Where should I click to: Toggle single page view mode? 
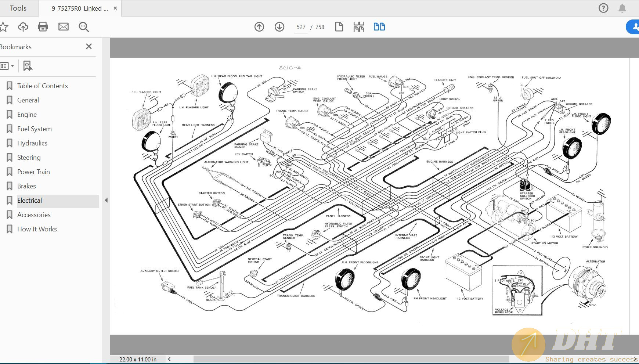[339, 26]
